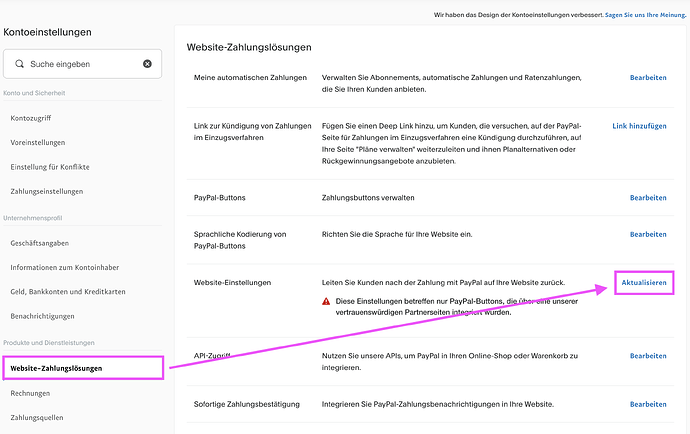This screenshot has height=434, width=690.
Task: Open Kontozugriff in the sidebar
Action: point(31,118)
